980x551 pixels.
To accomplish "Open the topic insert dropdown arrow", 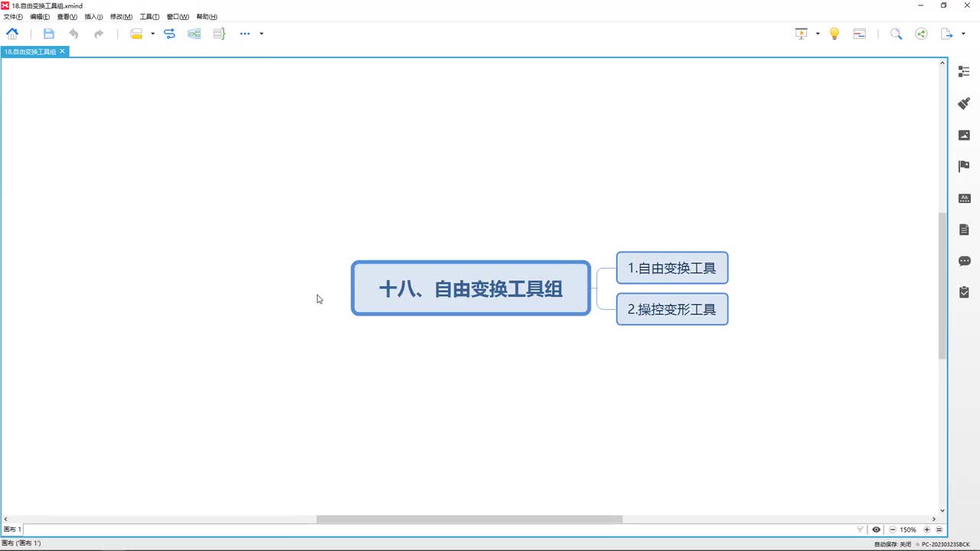I will (152, 34).
